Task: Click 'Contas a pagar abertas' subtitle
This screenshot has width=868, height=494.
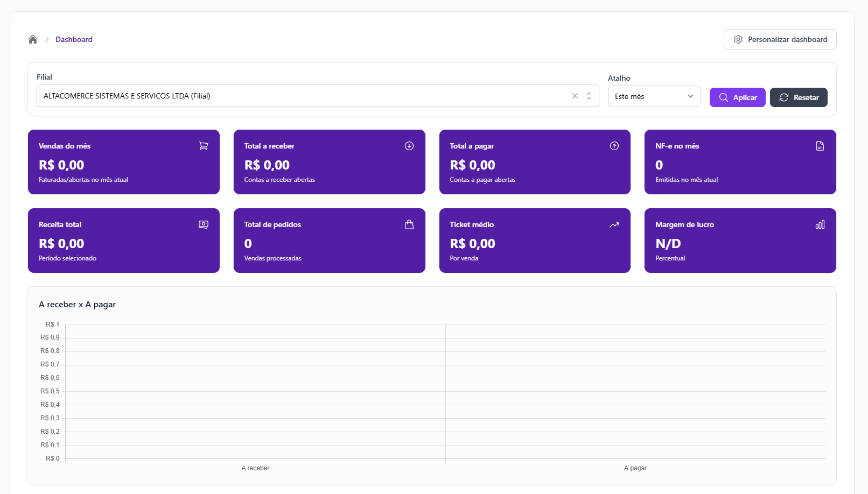Action: click(482, 180)
